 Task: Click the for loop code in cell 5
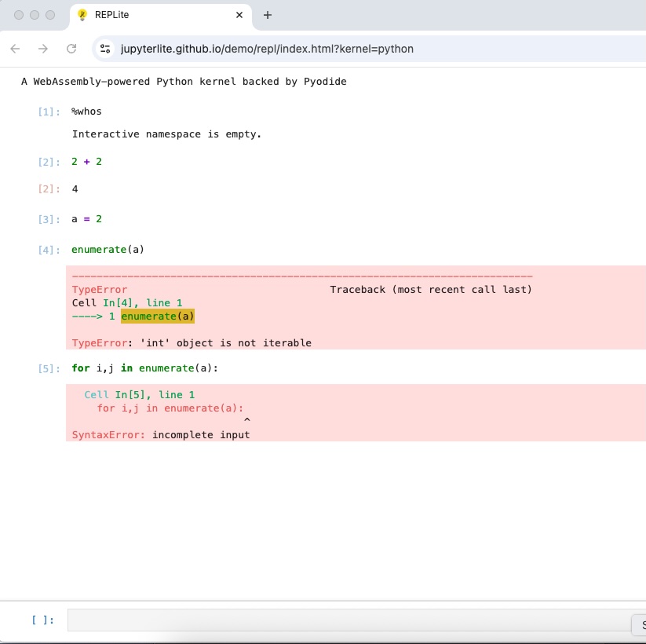[144, 368]
